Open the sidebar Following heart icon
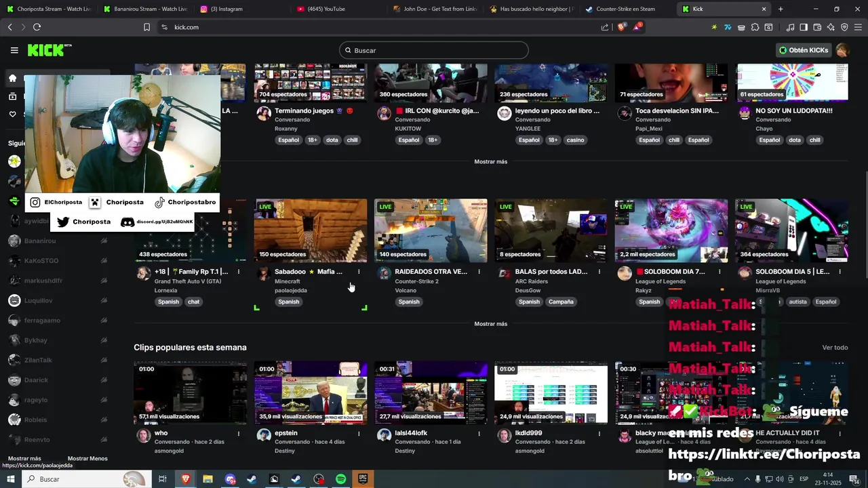 12,114
